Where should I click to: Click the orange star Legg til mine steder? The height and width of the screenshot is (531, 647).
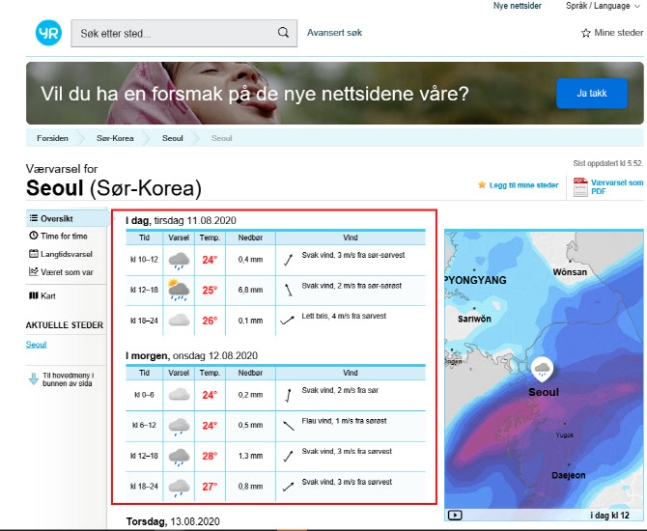tap(482, 184)
